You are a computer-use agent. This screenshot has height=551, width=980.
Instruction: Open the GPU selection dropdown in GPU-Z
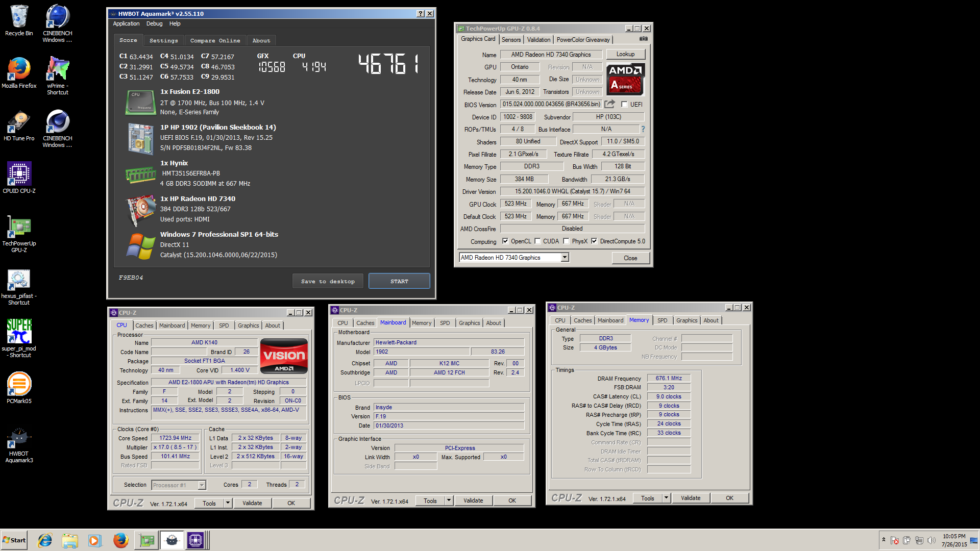[565, 258]
